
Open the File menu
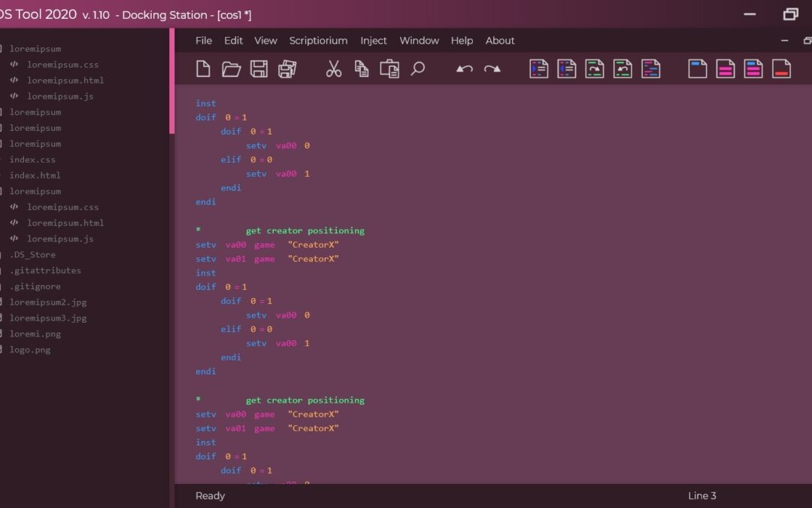204,41
